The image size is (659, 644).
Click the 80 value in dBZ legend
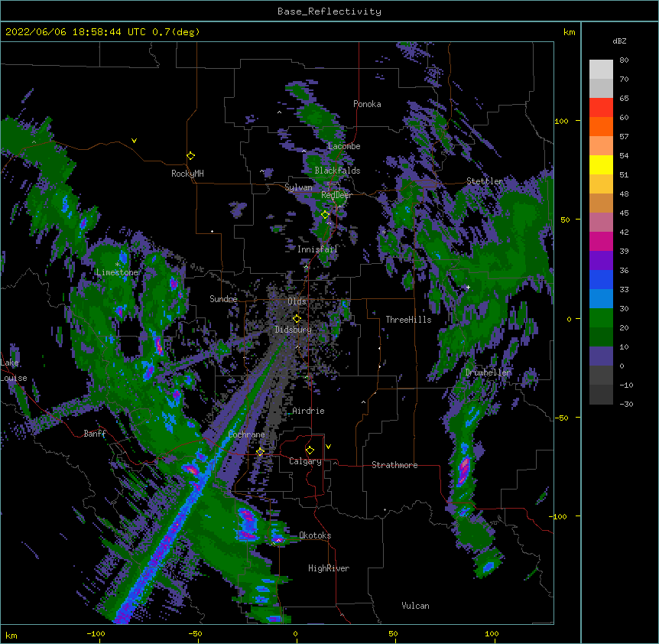(624, 60)
